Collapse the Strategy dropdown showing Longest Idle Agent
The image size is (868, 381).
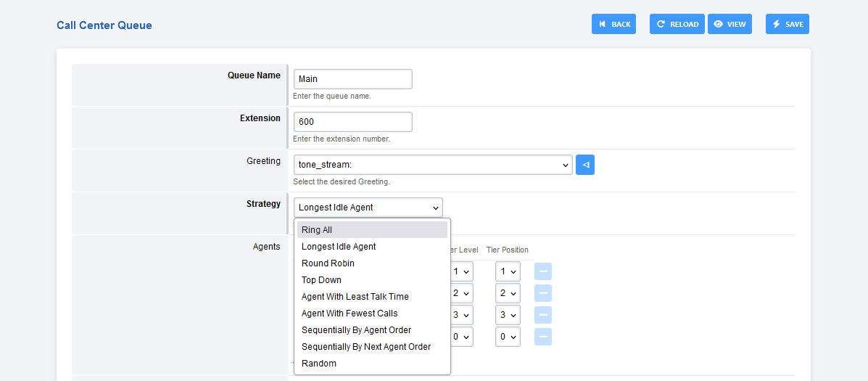[x=368, y=208]
